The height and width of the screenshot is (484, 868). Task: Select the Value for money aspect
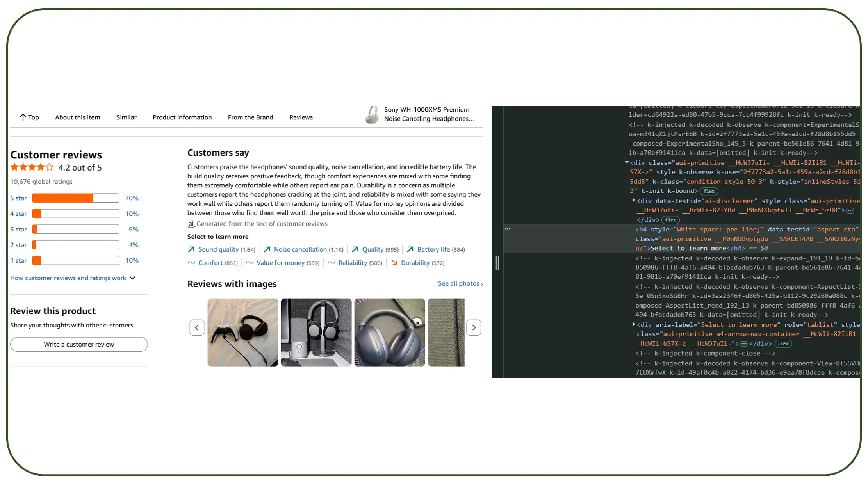click(280, 263)
